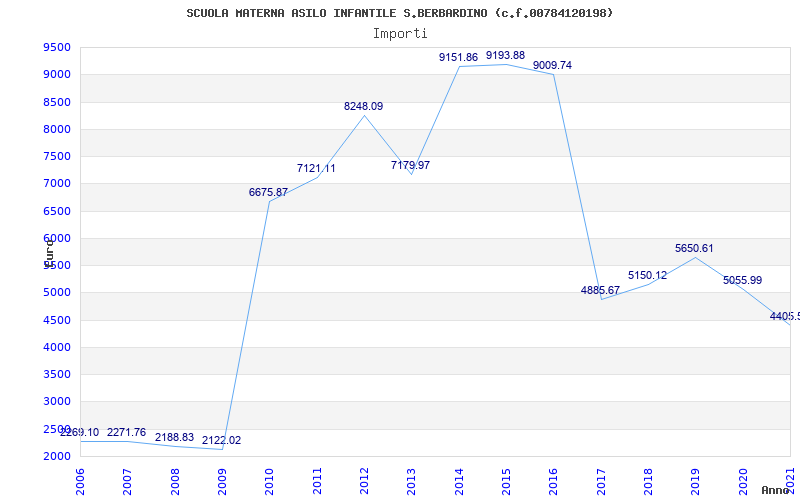Image resolution: width=800 pixels, height=500 pixels.
Task: Click the y-axis value 9000
Action: [x=57, y=74]
